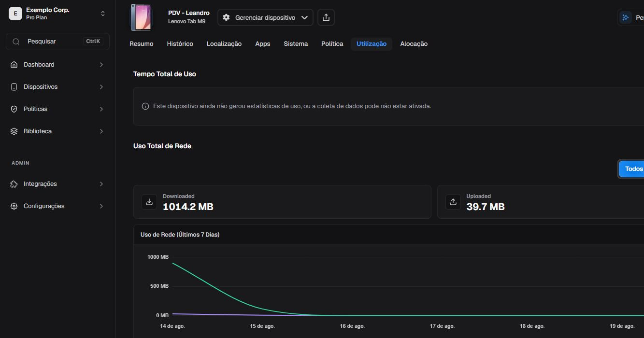Click the "Uso de Rede (Últimos 7 Dias)" title
The image size is (644, 338).
pyautogui.click(x=180, y=235)
